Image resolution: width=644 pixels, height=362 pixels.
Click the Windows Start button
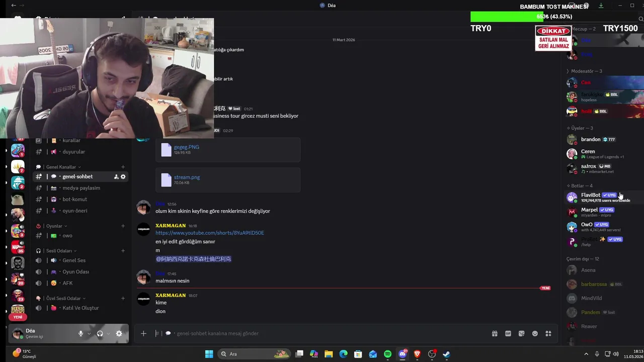(x=209, y=354)
